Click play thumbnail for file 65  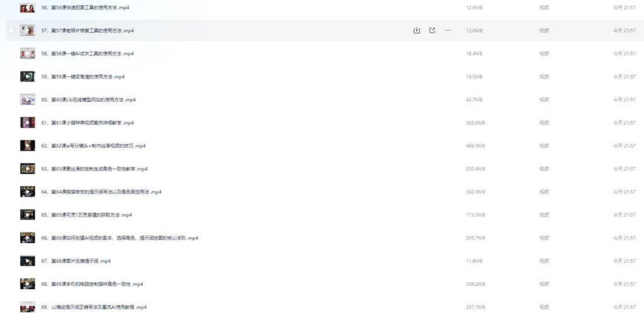pos(27,215)
